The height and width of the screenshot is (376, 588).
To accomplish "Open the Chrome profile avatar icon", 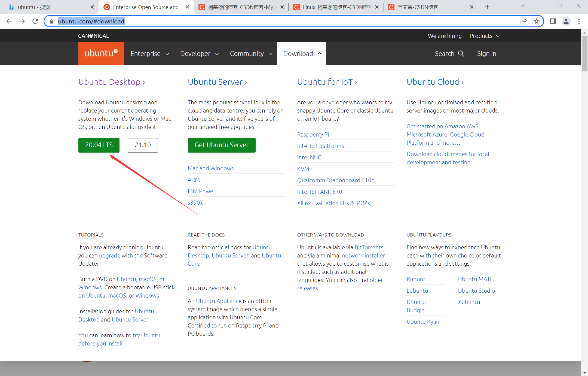I will click(x=566, y=21).
